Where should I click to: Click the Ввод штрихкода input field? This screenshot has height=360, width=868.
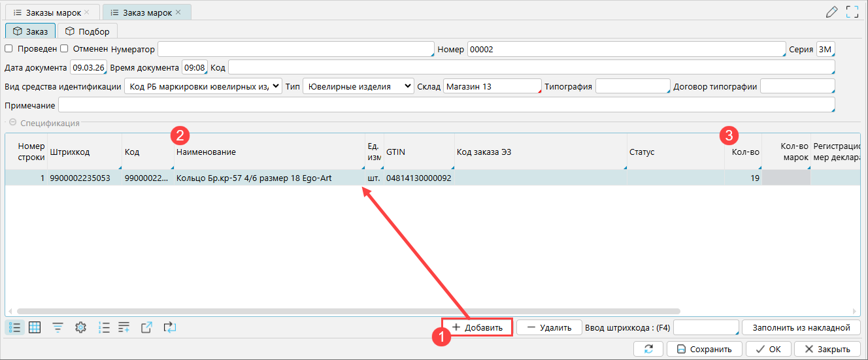coord(705,327)
